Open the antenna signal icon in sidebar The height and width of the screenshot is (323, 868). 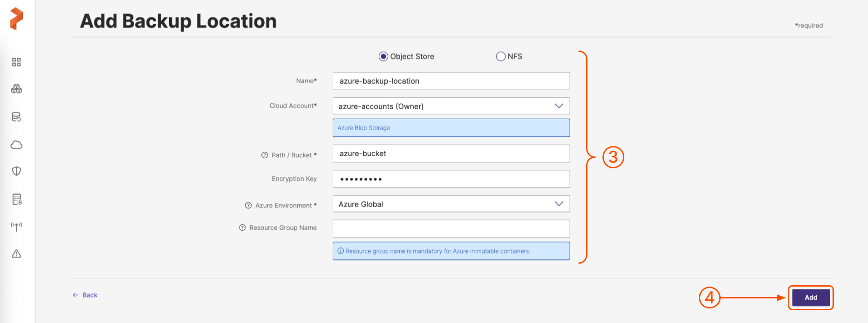(16, 227)
